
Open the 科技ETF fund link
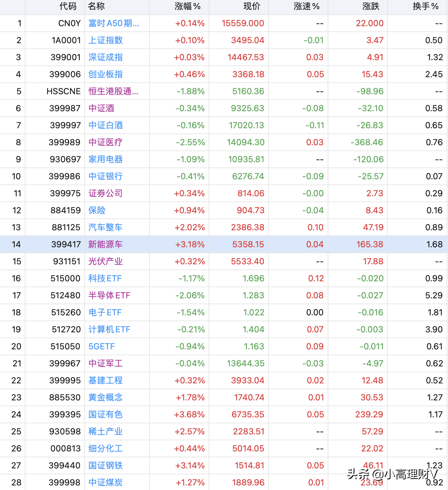105,278
